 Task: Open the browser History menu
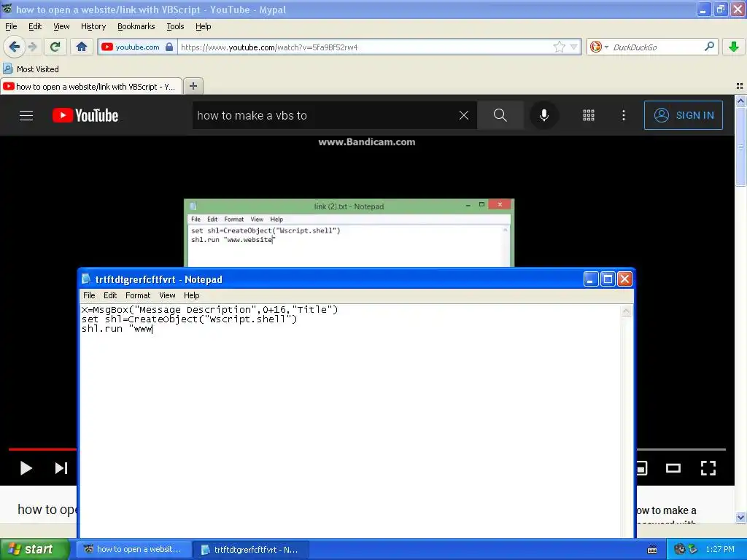click(x=93, y=26)
